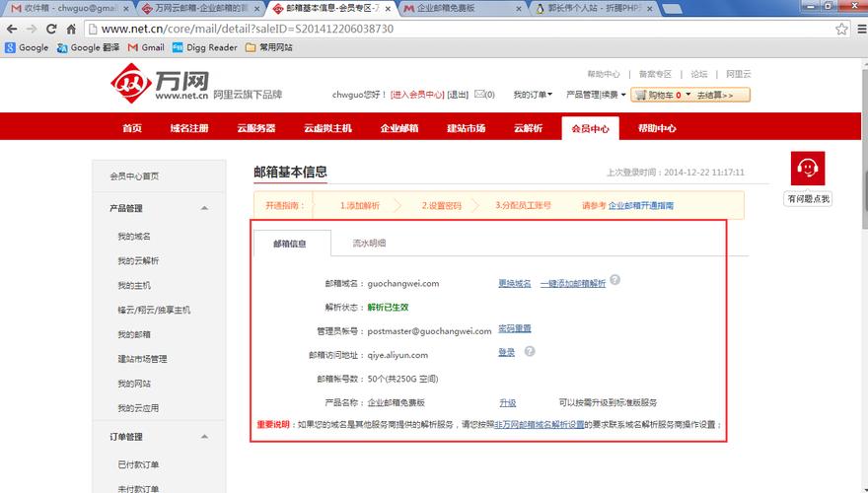Open 云服务器 in the navigation bar
868x493 pixels.
[256, 128]
